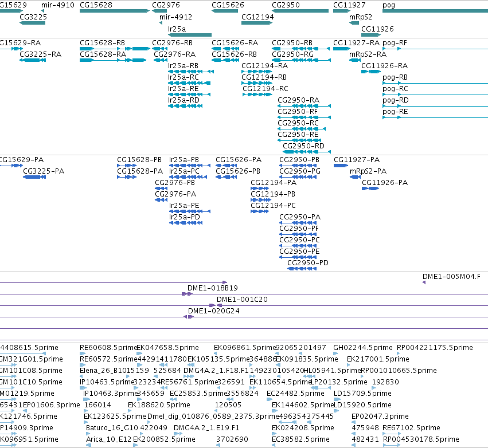Select the CG11926 gene label
The height and width of the screenshot is (448, 488).
pyautogui.click(x=377, y=29)
